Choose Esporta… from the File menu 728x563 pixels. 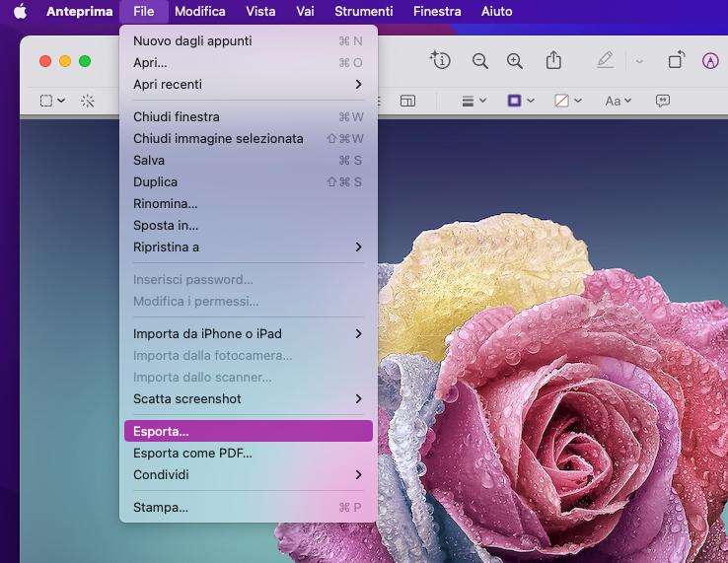(x=248, y=431)
